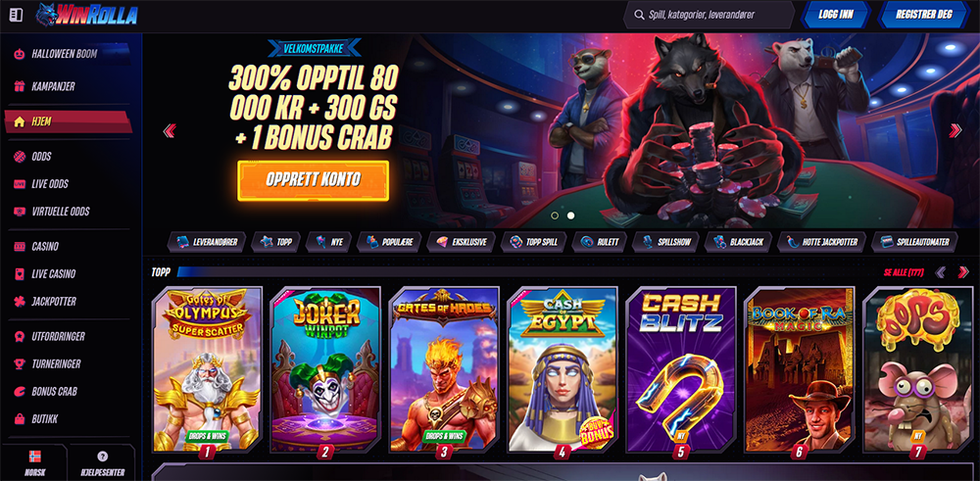
Task: Click the WinRolla wolf logo
Action: [x=86, y=15]
